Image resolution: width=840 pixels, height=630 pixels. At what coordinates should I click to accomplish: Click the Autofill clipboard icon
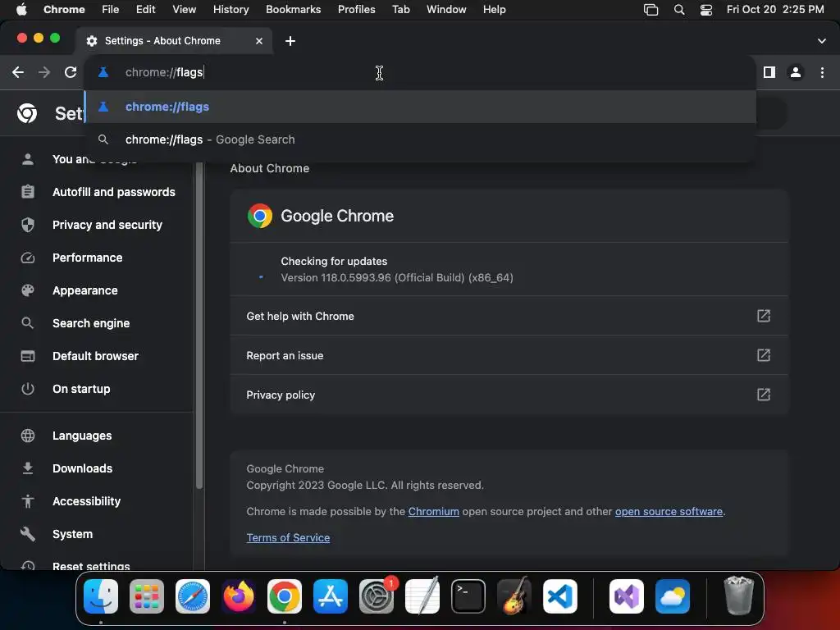pyautogui.click(x=27, y=192)
